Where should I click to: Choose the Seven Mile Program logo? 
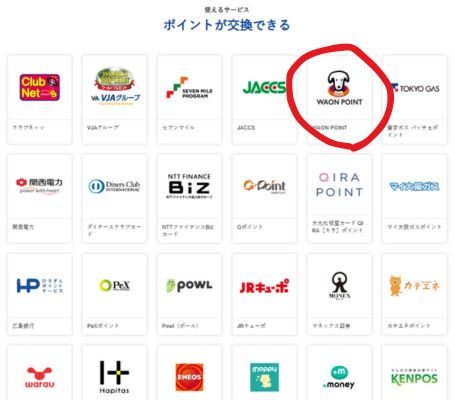click(x=189, y=88)
